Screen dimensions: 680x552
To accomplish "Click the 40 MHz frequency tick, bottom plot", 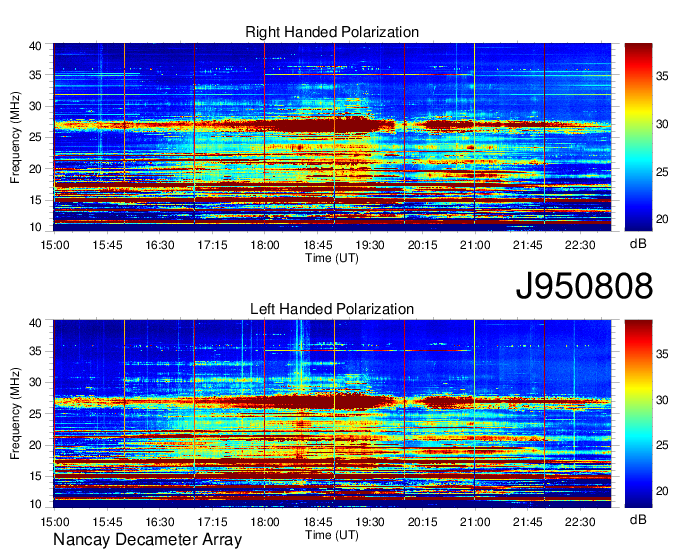I will (35, 323).
